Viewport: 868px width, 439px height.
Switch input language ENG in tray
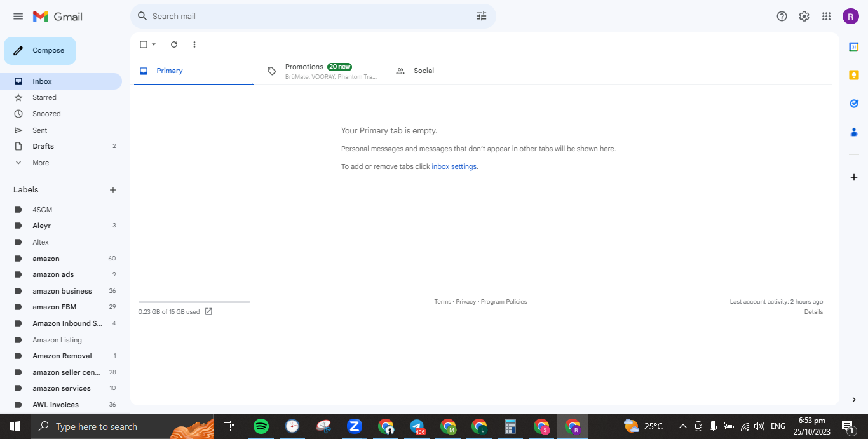click(778, 426)
